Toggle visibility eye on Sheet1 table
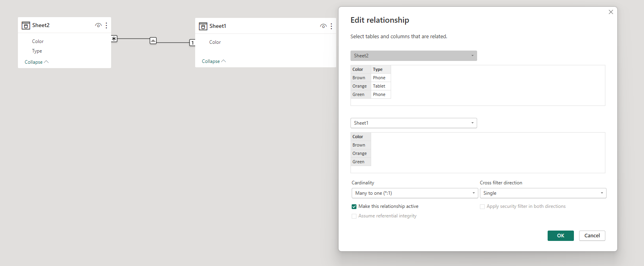The height and width of the screenshot is (266, 644). click(x=323, y=26)
